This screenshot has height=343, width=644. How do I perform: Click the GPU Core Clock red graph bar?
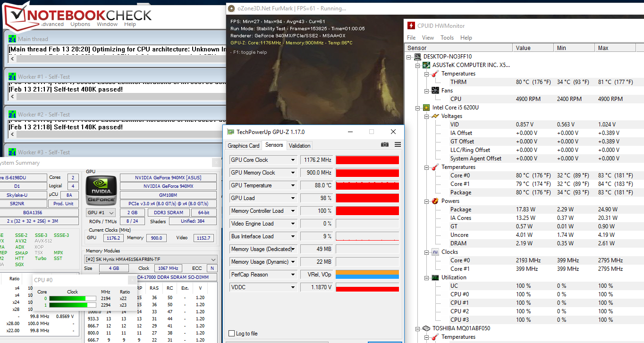(367, 160)
